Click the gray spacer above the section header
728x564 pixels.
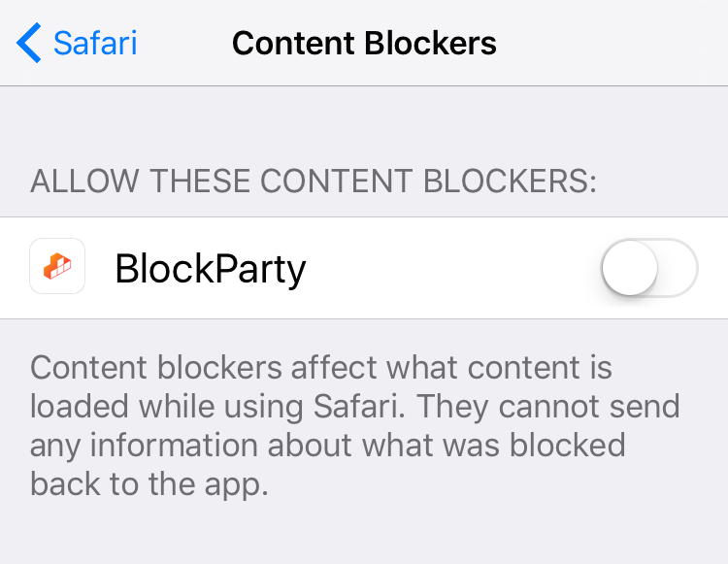coord(364,123)
